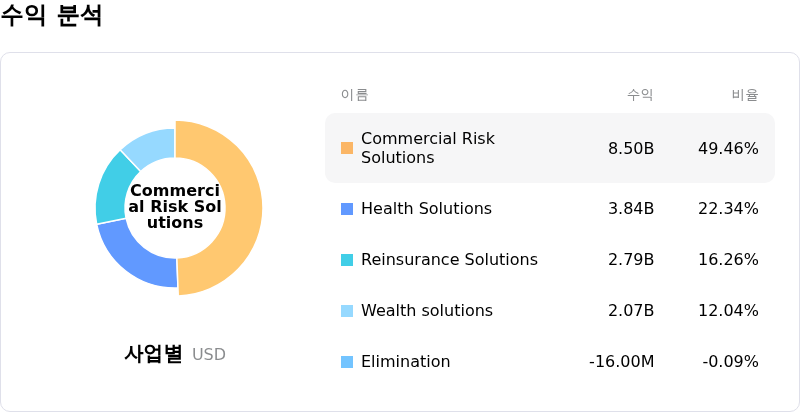This screenshot has height=412, width=800.
Task: Click the 이름 column header
Action: 355,95
